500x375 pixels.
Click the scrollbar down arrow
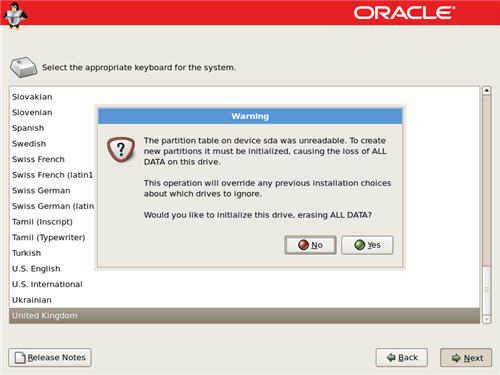(487, 319)
